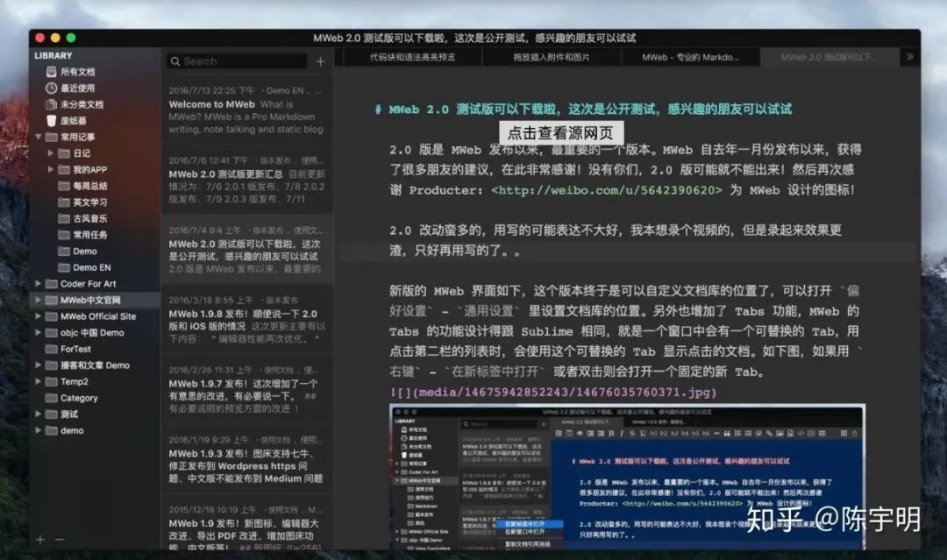Show more tabs with the chevron button
Image resolution: width=947 pixels, height=560 pixels.
pos(909,57)
